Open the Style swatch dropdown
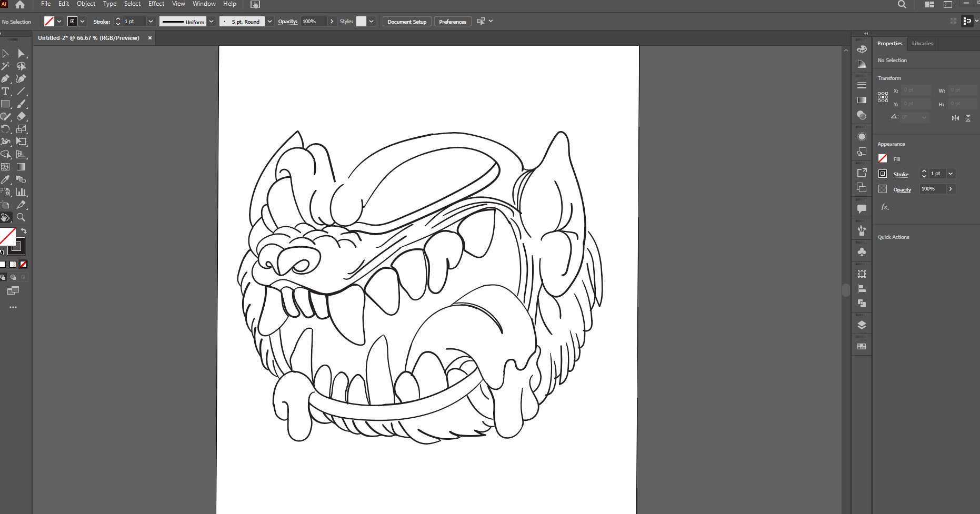Image resolution: width=980 pixels, height=514 pixels. point(372,22)
